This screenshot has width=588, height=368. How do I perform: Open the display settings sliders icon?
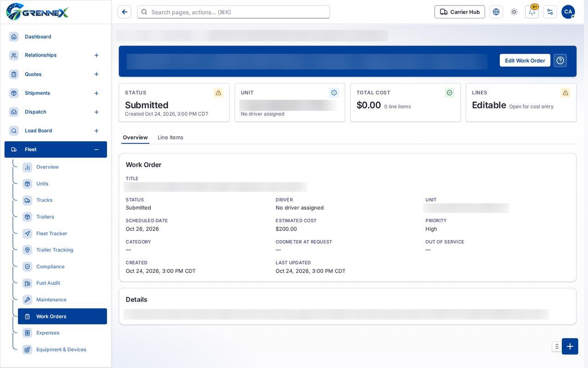pyautogui.click(x=550, y=12)
